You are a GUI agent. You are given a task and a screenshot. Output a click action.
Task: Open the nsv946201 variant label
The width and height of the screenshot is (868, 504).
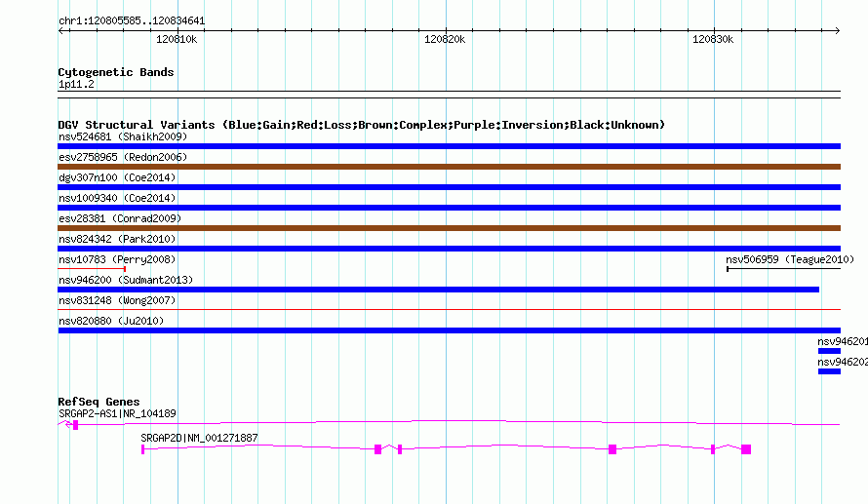click(x=843, y=341)
